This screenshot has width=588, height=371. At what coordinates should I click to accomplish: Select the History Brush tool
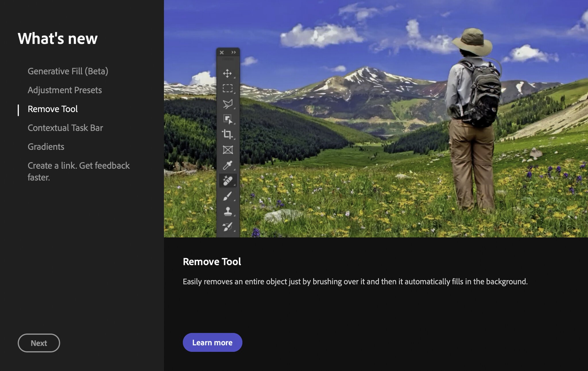[227, 227]
